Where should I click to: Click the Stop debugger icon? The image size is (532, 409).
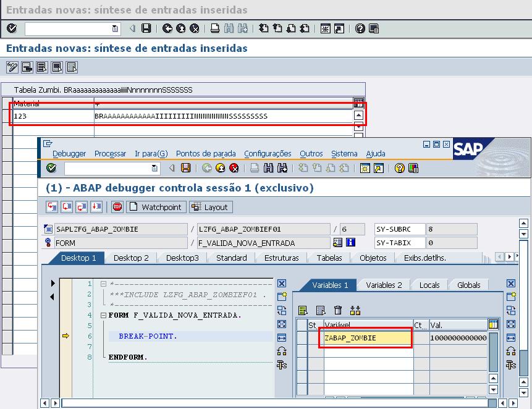click(x=117, y=207)
